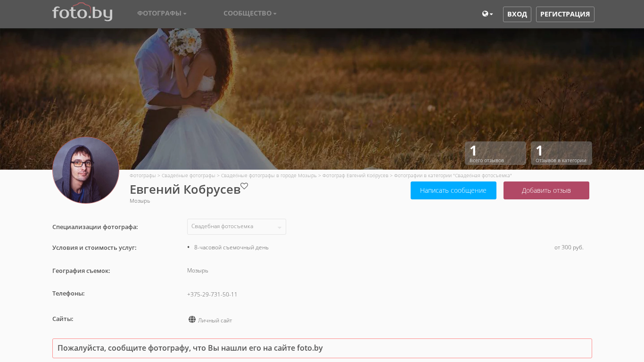This screenshot has width=644, height=362.
Task: Click phone number +375-29-731-50-11
Action: pos(212,295)
